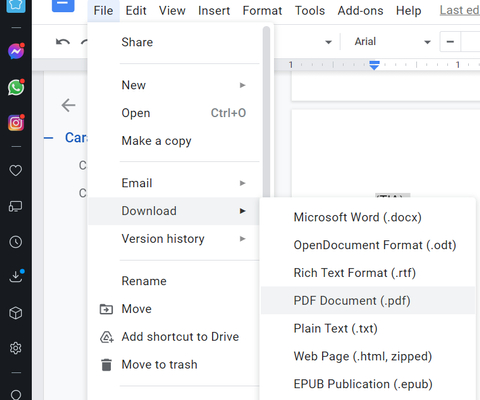
Task: Click the blue outline heading starting 'Car'
Action: 76,138
